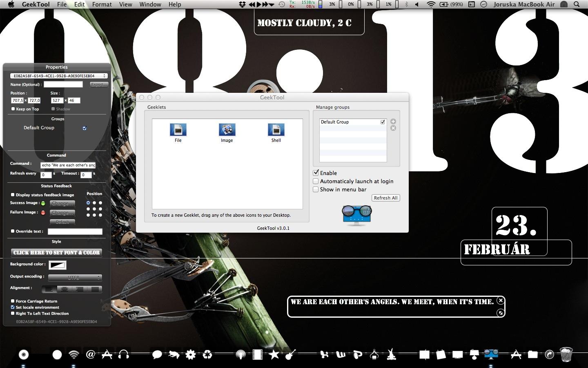
Task: Open the Background color swatch
Action: [x=58, y=265]
